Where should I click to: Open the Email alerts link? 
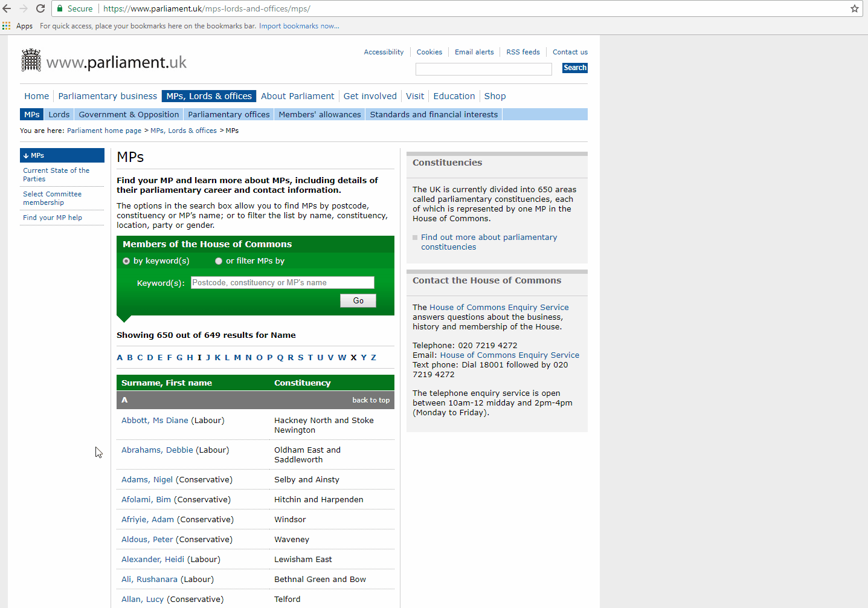click(x=474, y=52)
